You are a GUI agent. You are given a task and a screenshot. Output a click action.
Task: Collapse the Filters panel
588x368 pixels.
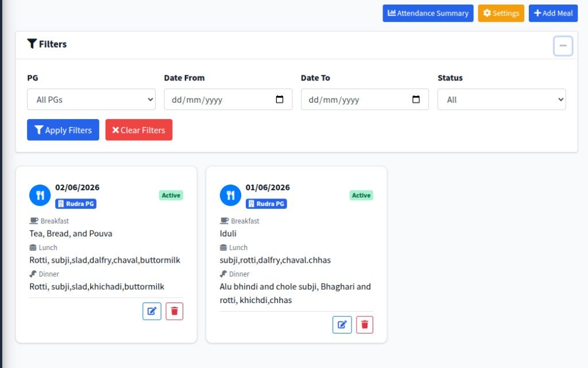coord(563,46)
